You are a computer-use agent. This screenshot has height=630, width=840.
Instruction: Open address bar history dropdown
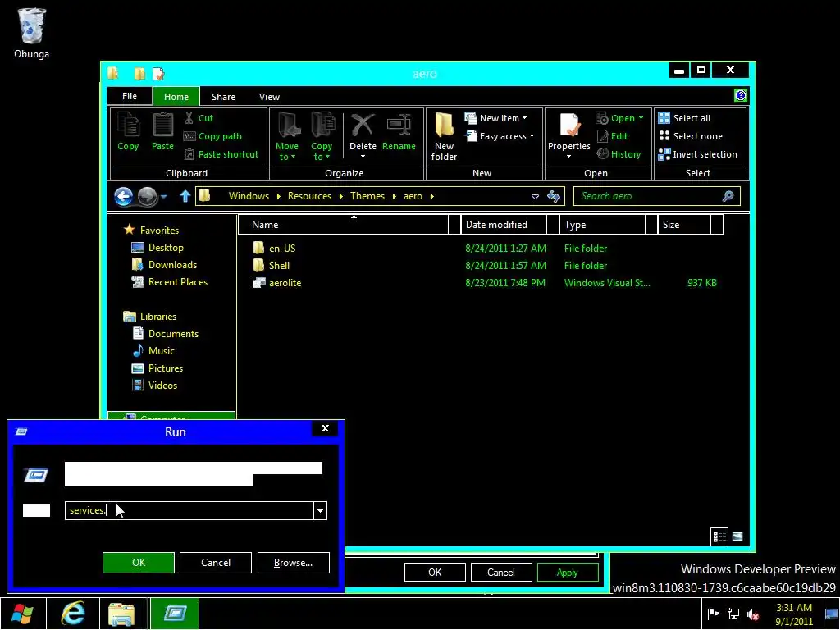[x=535, y=197]
